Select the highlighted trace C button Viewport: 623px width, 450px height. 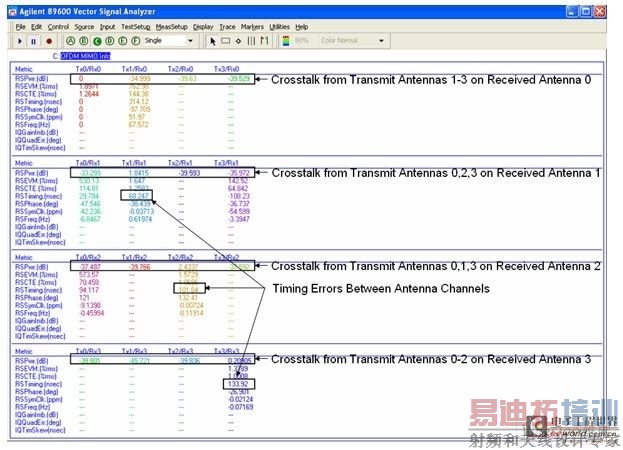pos(97,41)
